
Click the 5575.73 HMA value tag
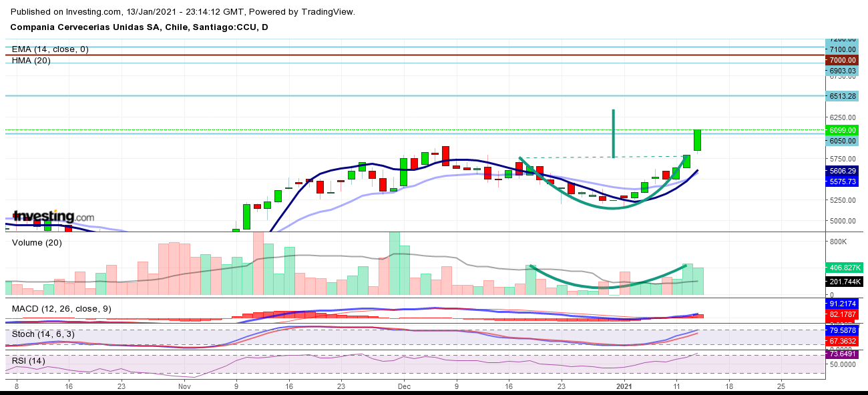click(x=843, y=181)
